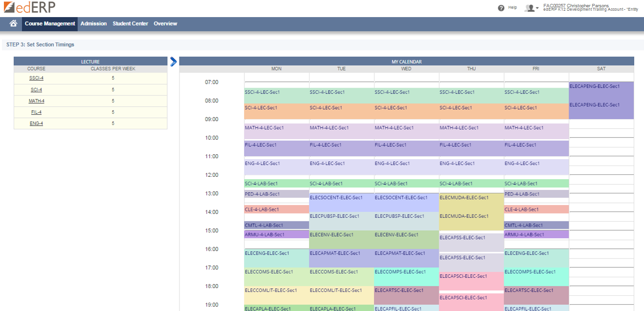Select Monday PED-4-LAB-Sec1 block
This screenshot has width=644, height=311.
coord(277,194)
